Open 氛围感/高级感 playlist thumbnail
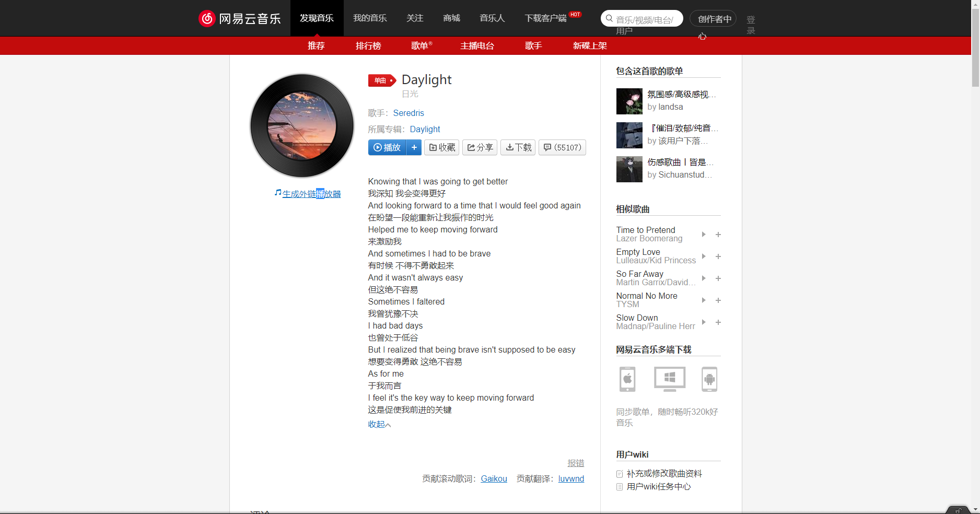980x514 pixels. click(x=629, y=101)
